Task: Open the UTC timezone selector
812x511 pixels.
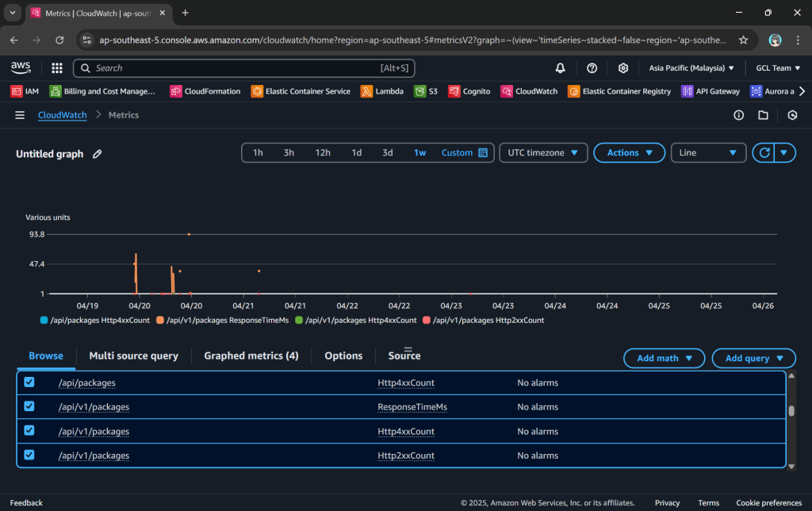Action: 543,153
